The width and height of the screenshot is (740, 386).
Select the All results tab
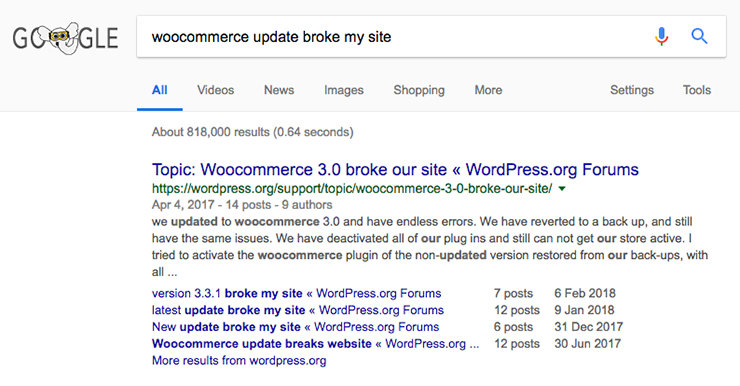pos(160,90)
